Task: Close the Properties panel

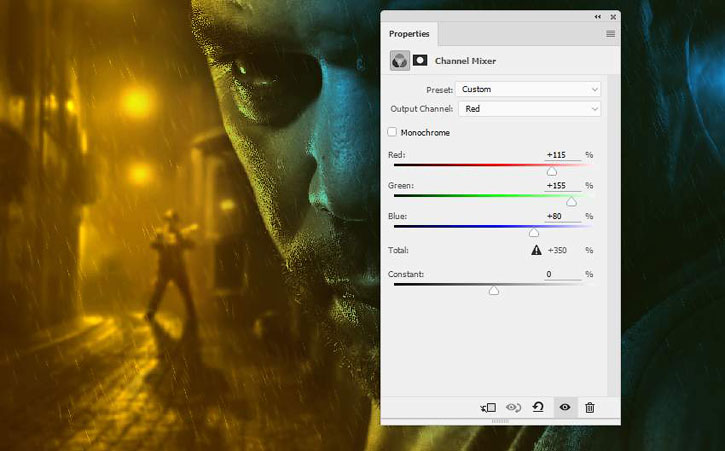Action: [x=613, y=17]
